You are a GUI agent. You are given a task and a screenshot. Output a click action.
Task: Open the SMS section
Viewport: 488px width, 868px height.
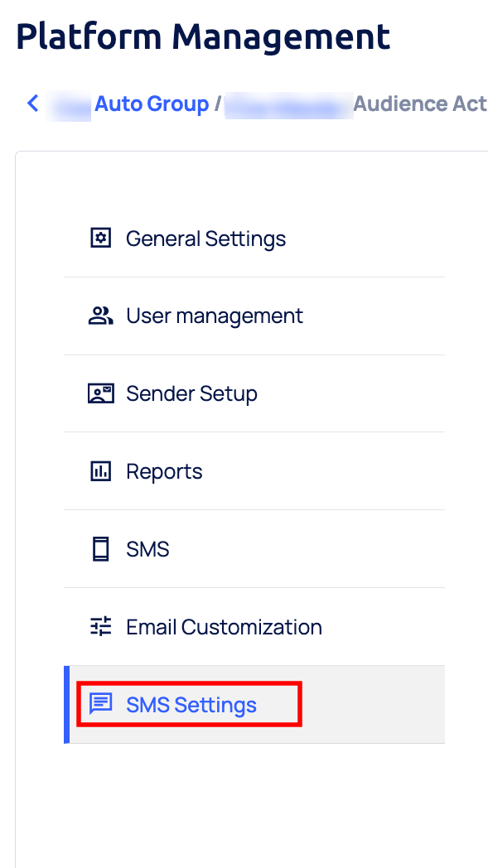(x=147, y=548)
